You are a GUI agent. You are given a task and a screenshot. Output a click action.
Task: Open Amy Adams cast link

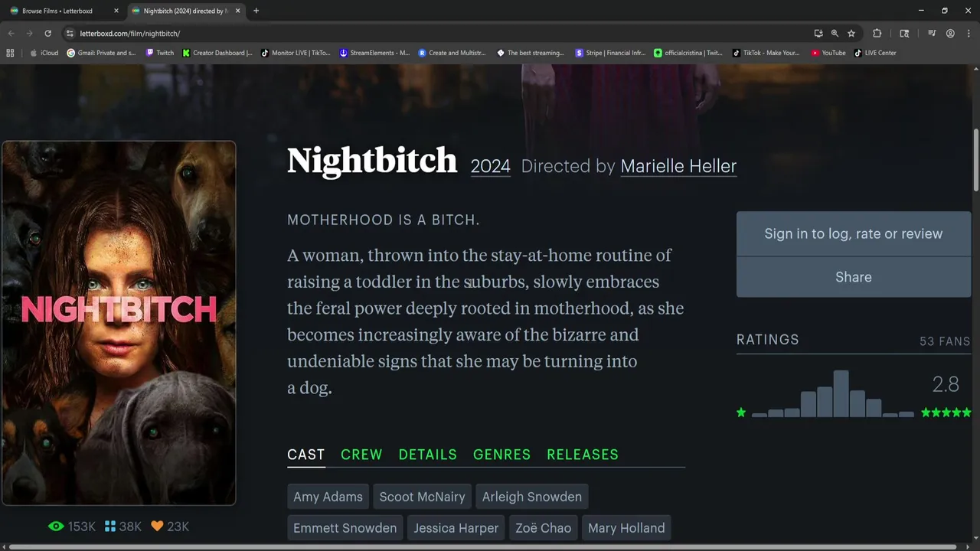pos(328,497)
